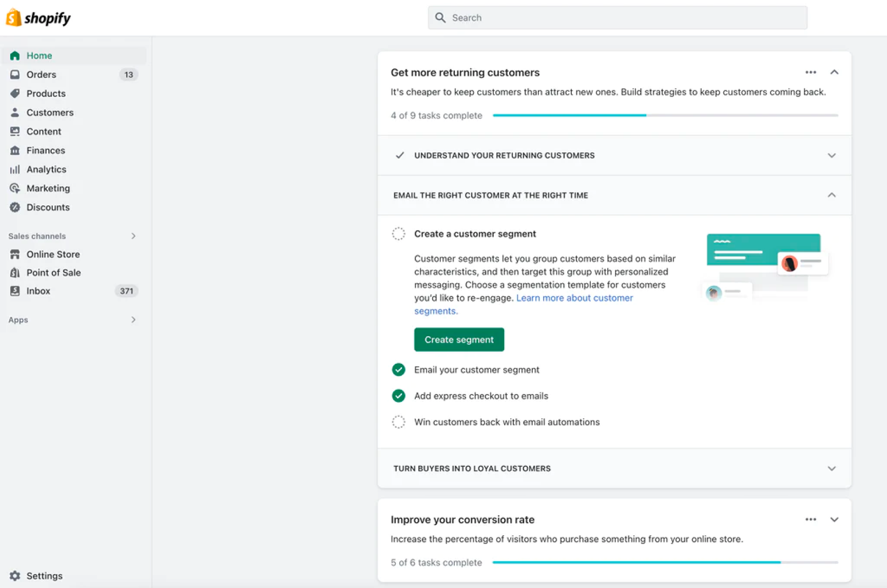Mark 'Create a customer segment' task circle

tap(398, 234)
